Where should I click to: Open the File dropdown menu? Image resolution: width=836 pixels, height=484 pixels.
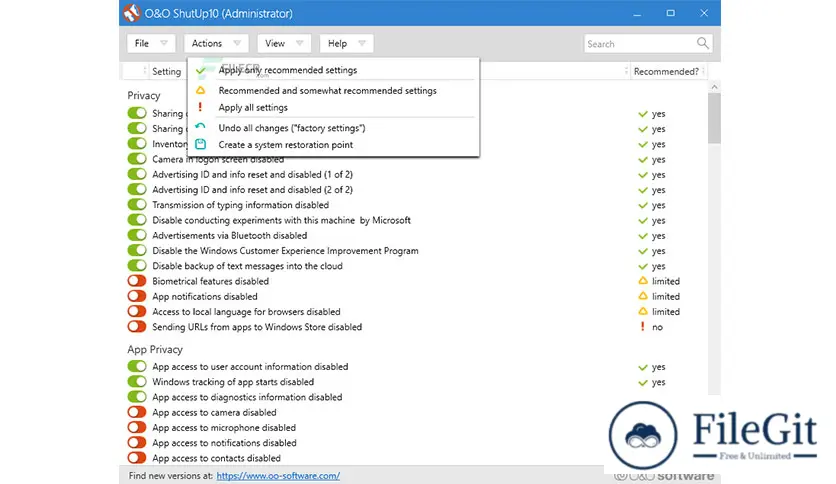[150, 43]
